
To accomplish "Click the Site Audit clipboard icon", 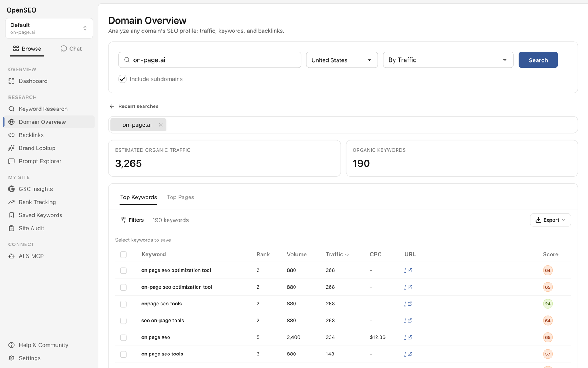I will 11,228.
